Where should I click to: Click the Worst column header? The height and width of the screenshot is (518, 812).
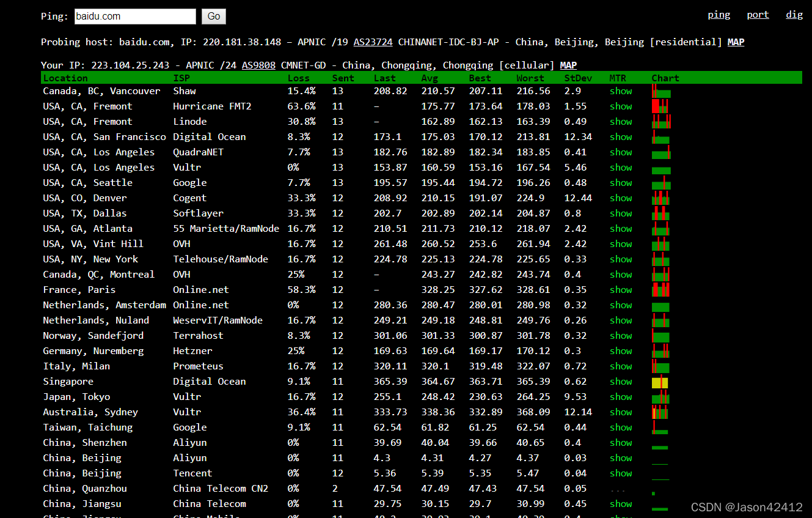(x=530, y=78)
